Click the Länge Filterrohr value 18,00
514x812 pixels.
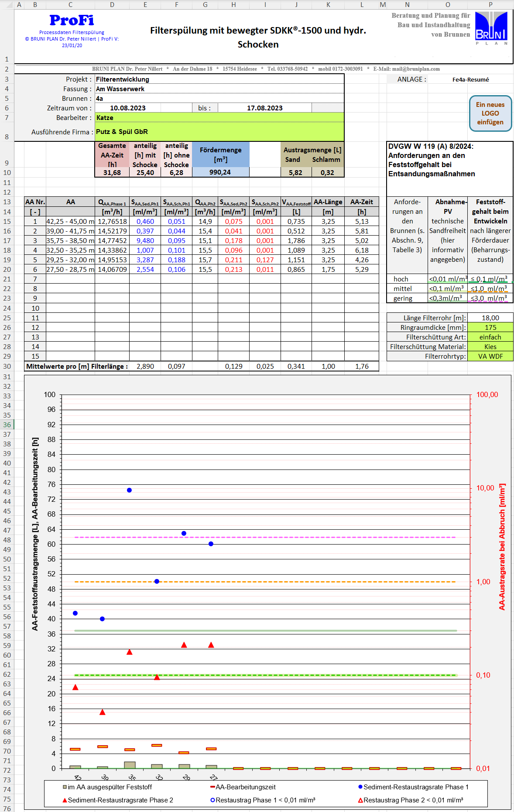pos(490,318)
